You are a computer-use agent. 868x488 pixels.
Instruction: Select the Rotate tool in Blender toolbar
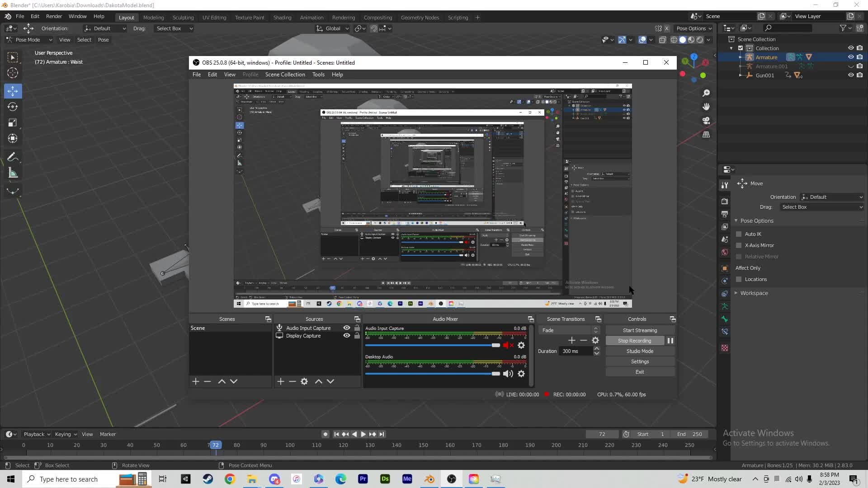click(13, 107)
